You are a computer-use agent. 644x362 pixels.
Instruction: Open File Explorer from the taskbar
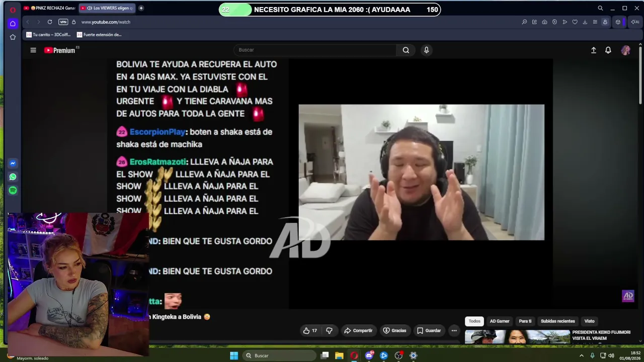(x=340, y=356)
